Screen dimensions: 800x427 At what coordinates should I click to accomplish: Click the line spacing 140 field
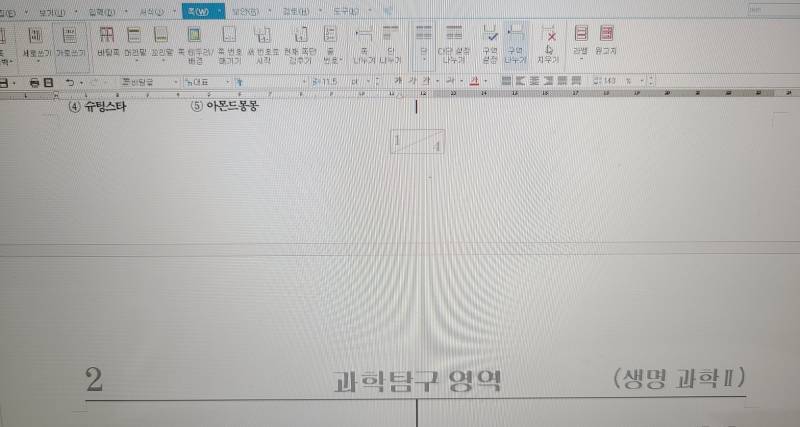coord(610,81)
